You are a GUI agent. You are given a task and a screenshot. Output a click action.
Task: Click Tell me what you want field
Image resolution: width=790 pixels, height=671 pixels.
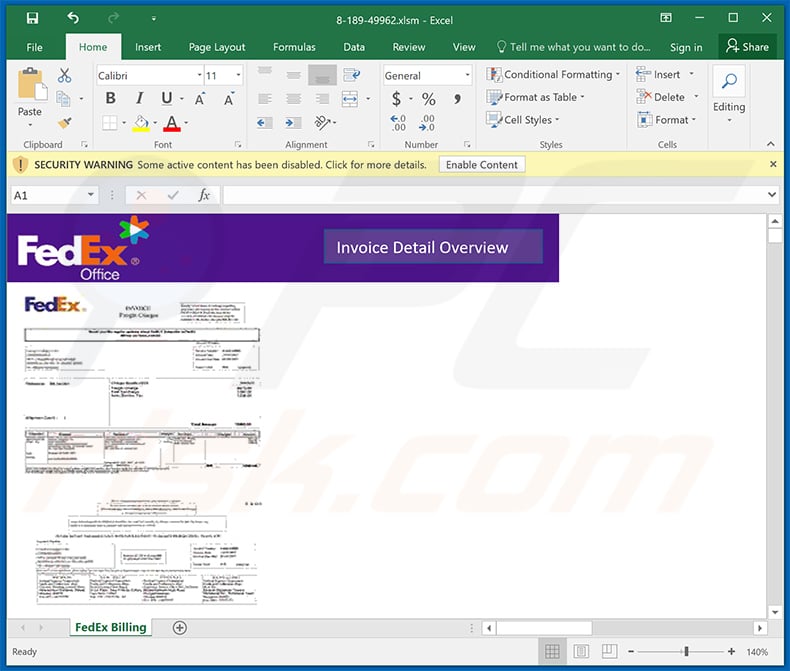[x=573, y=47]
